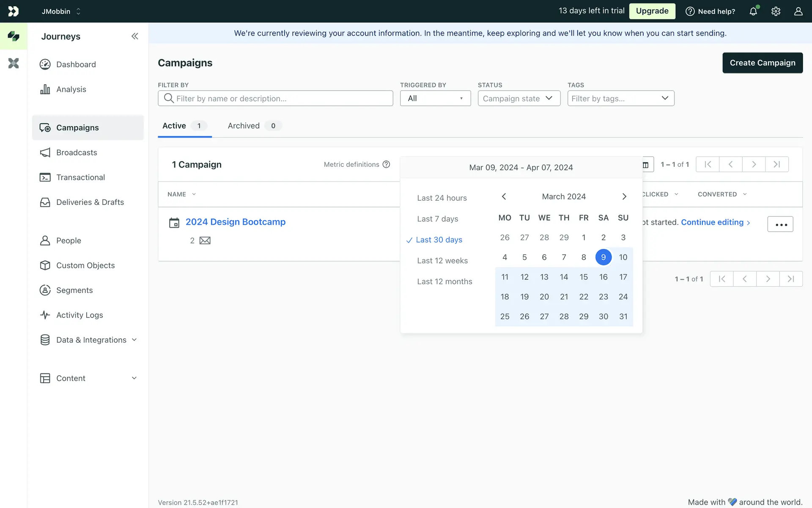Screen dimensions: 812x508
Task: Go to next month in calendar
Action: pyautogui.click(x=624, y=196)
